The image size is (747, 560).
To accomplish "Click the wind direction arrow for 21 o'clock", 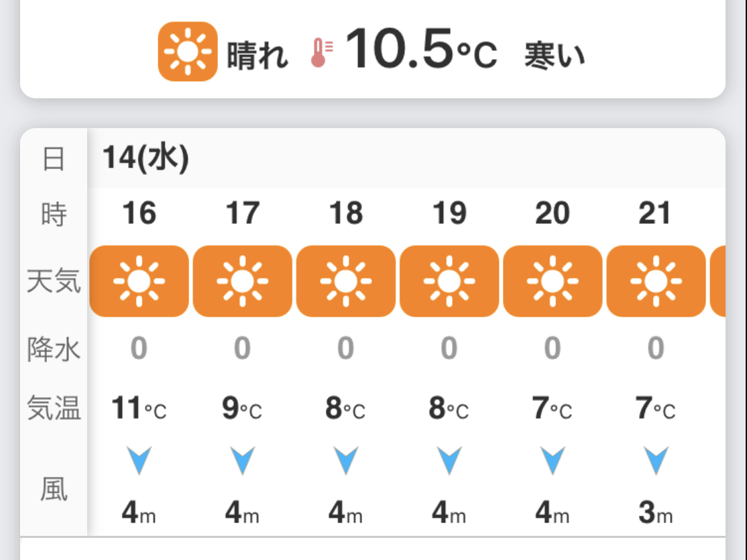I will pyautogui.click(x=656, y=461).
